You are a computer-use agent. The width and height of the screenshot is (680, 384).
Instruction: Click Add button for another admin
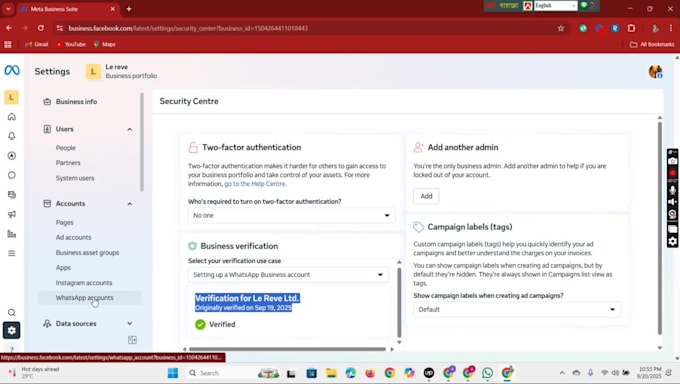pyautogui.click(x=426, y=196)
